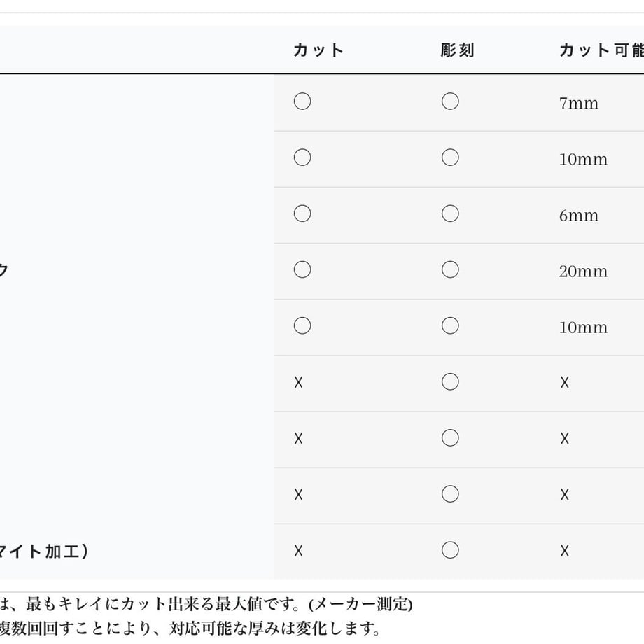644x644 pixels.
Task: Click the カット circle in the 6mm row
Action: (x=302, y=213)
